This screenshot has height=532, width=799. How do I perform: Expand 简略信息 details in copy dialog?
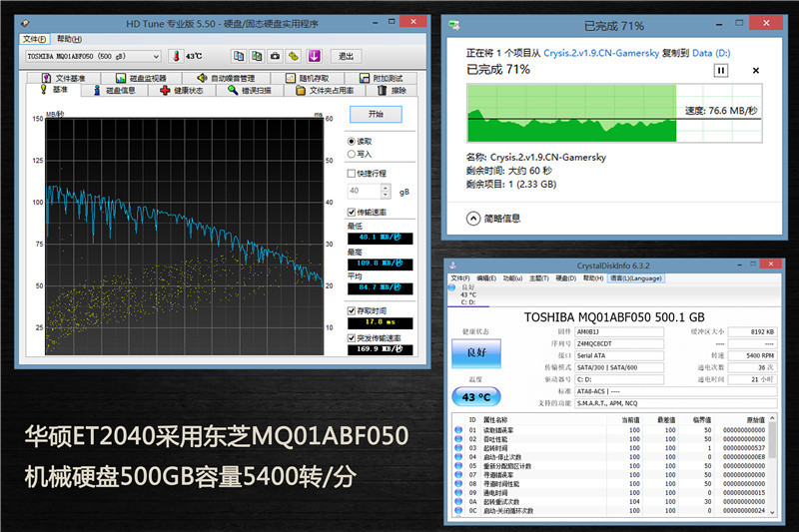(x=473, y=218)
